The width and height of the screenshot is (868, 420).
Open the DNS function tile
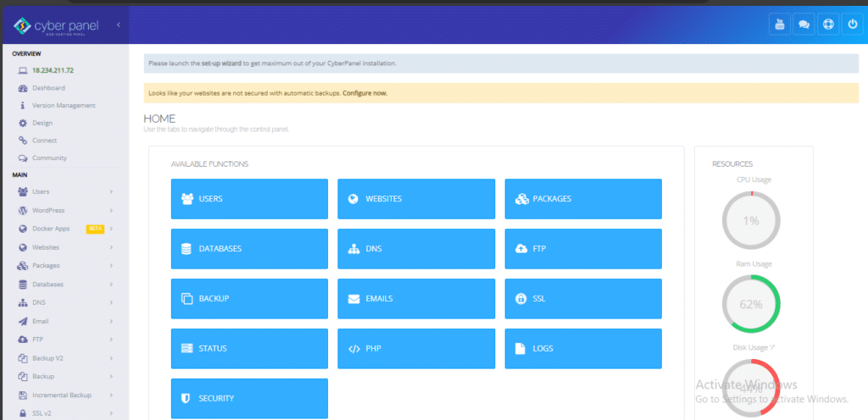[416, 249]
